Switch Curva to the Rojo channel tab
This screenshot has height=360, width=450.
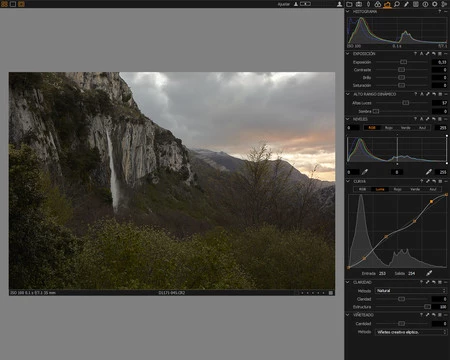[398, 189]
